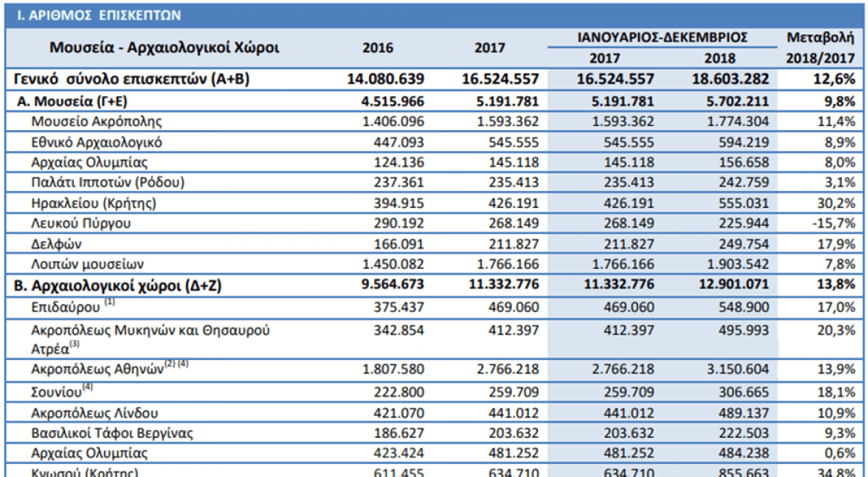Click the 'Επιδαύρου' row label

(x=67, y=309)
